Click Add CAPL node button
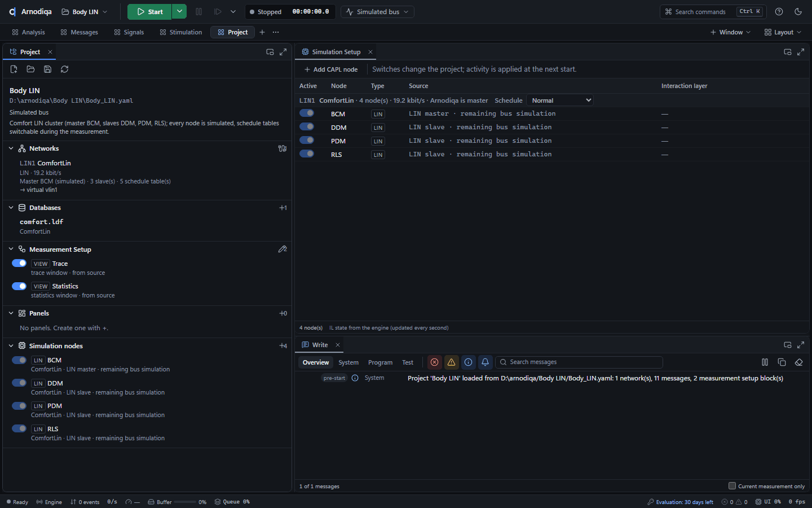Screen dimensions: 812x508 click(331, 69)
